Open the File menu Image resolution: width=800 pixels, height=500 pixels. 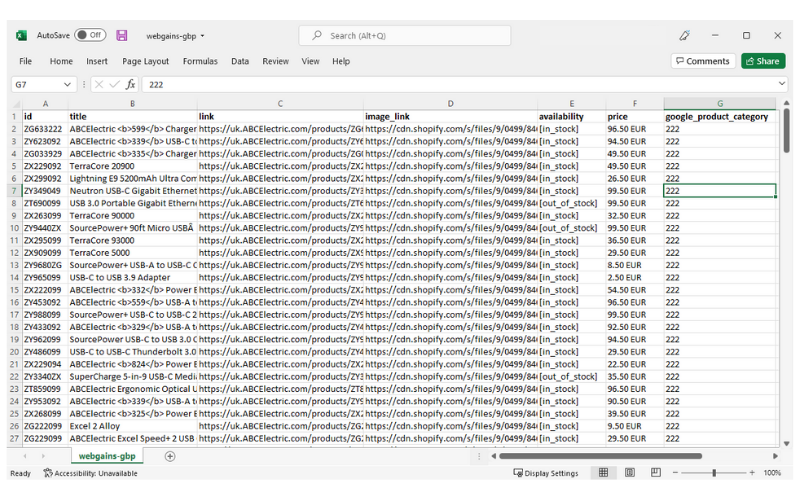(x=26, y=61)
